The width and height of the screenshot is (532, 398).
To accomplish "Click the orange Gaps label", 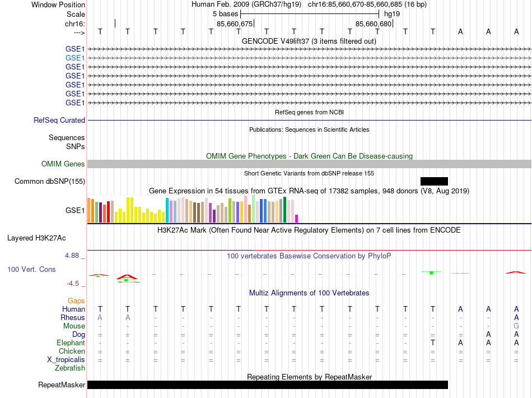I will tap(76, 301).
